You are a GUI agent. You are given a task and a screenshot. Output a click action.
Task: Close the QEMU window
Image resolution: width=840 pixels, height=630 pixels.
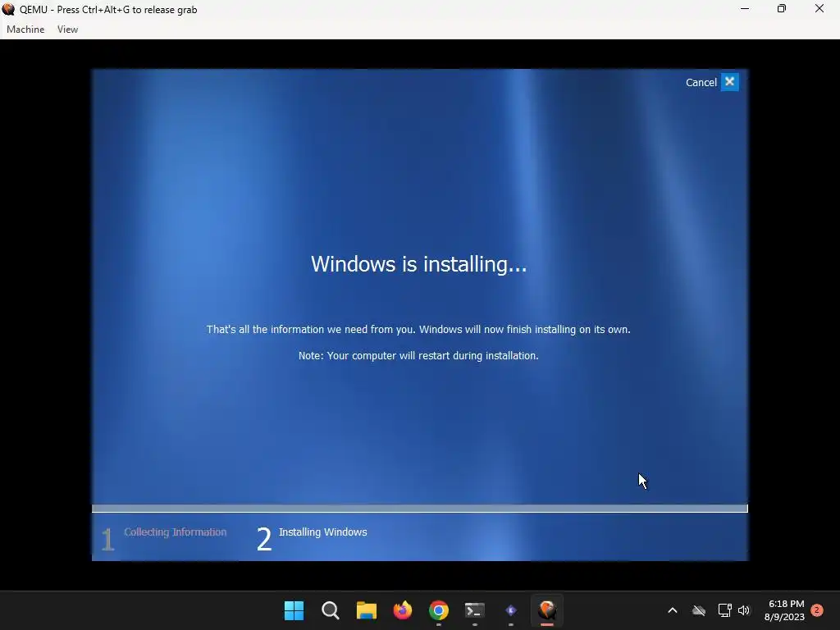pyautogui.click(x=819, y=9)
